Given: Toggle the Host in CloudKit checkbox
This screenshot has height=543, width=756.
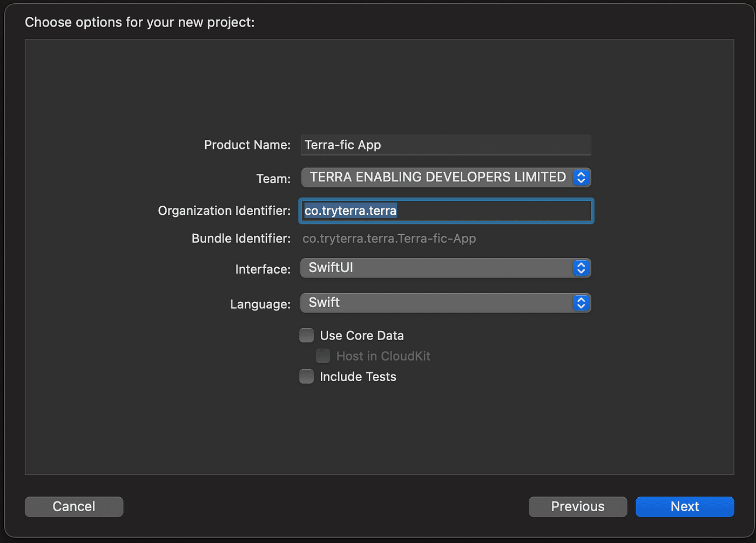Looking at the screenshot, I should (x=323, y=356).
